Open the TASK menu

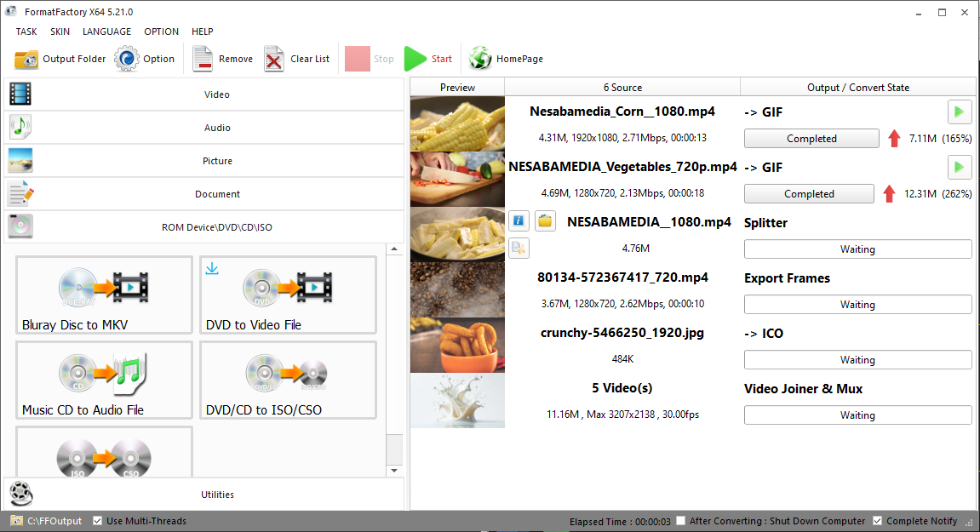click(x=26, y=31)
